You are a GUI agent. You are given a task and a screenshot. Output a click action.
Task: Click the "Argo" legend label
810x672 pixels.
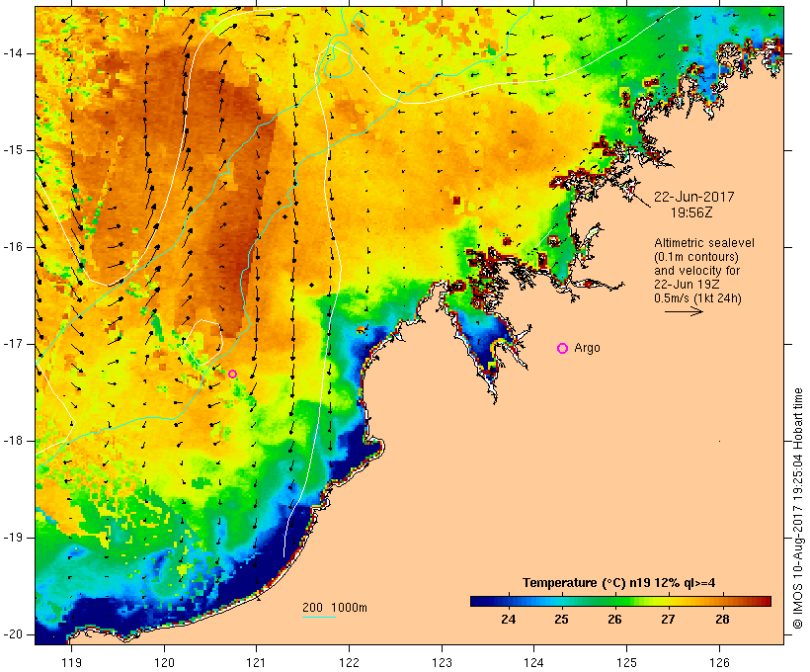click(x=588, y=348)
